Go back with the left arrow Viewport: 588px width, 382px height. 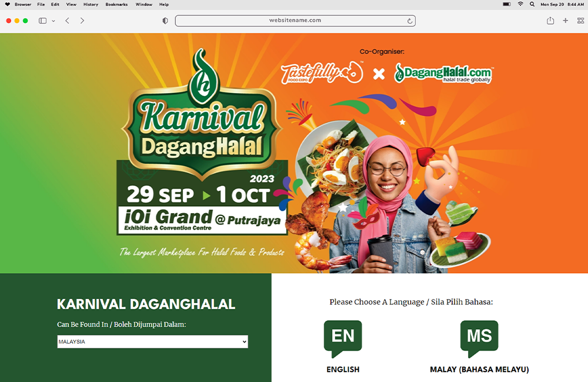pos(67,21)
